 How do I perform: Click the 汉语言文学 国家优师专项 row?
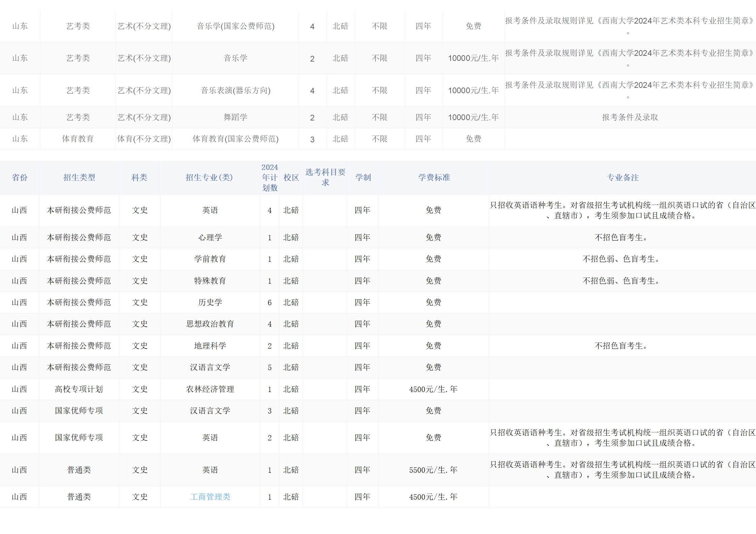point(210,411)
